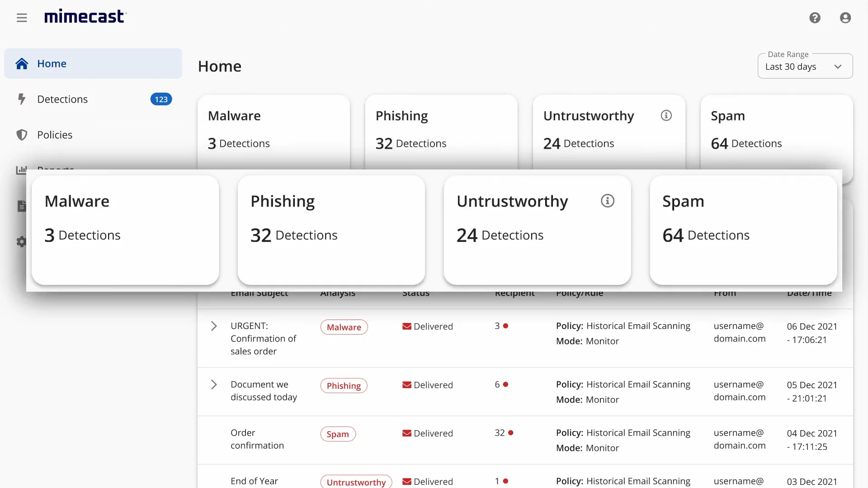Open the enlarged Spam 64 Detections card
Image resolution: width=868 pixels, height=488 pixels.
[x=743, y=230]
